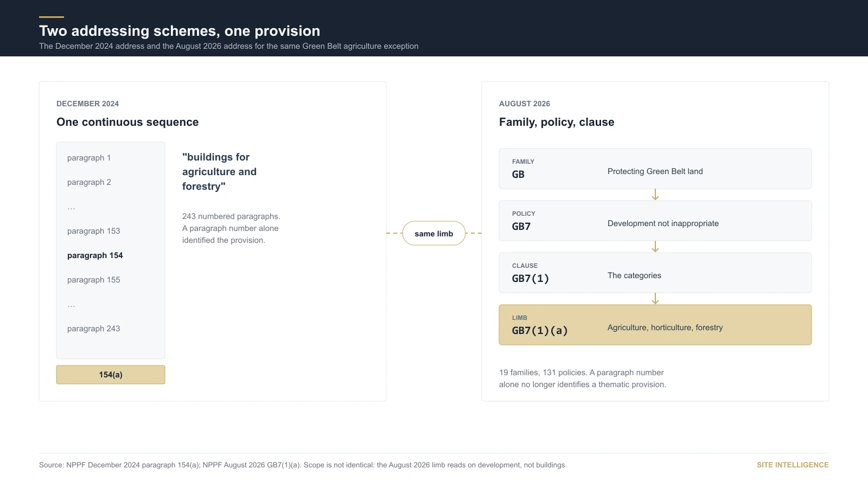Select the highlighted Limb GB7(1)(a) box
The width and height of the screenshot is (868, 488).
point(655,325)
